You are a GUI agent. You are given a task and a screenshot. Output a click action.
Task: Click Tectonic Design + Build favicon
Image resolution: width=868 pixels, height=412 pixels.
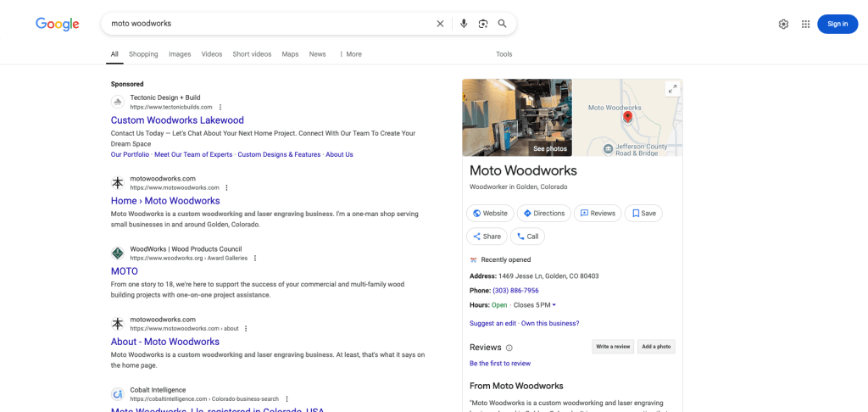click(x=117, y=102)
